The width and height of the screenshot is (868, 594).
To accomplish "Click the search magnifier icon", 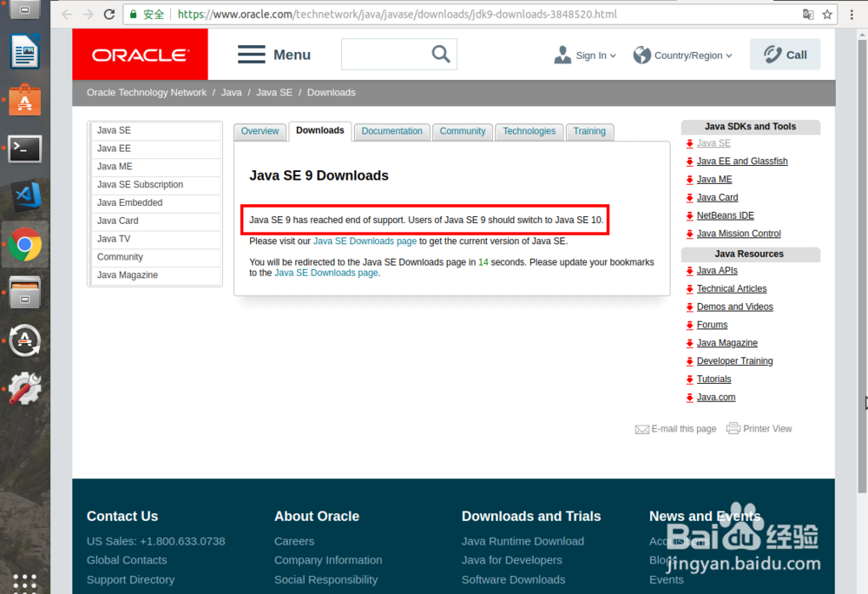I will (441, 54).
